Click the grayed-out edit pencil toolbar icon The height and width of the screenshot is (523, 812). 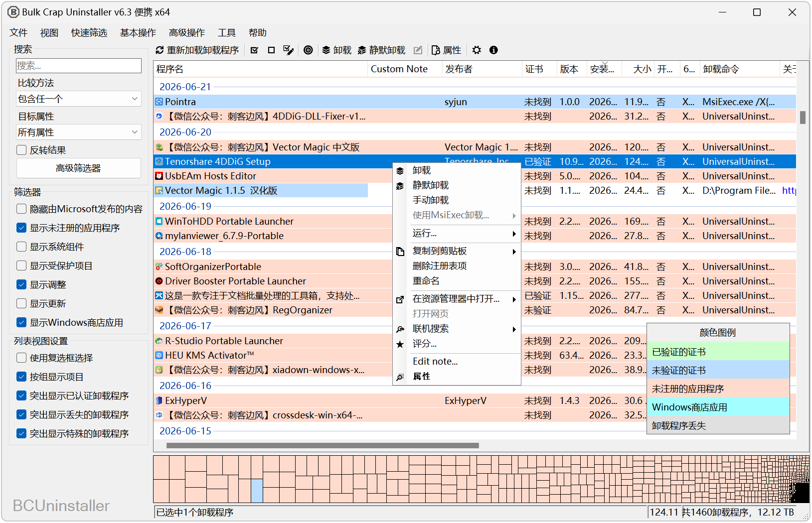point(418,50)
